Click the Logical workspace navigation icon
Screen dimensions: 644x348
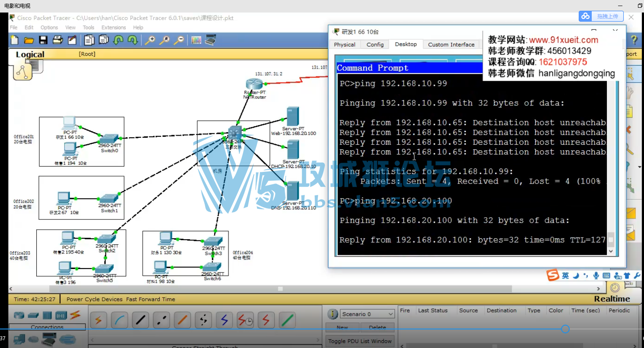[x=22, y=71]
